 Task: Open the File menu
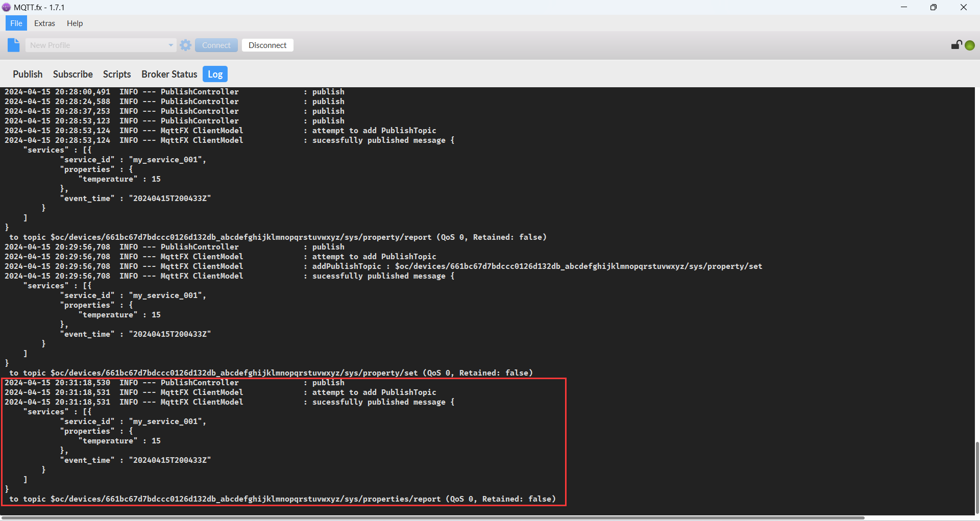(16, 23)
